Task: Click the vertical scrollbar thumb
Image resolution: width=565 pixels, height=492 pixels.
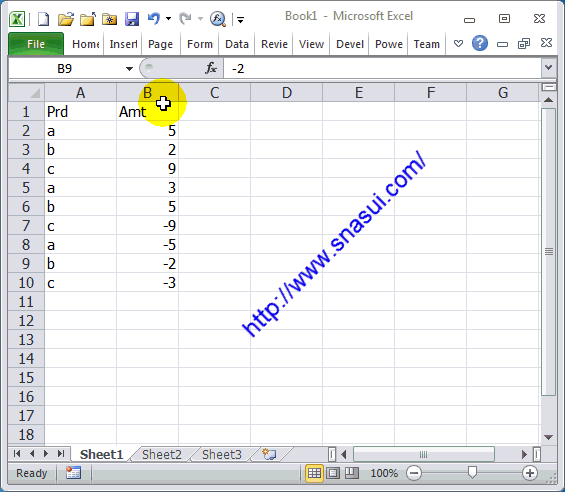Action: [548, 252]
